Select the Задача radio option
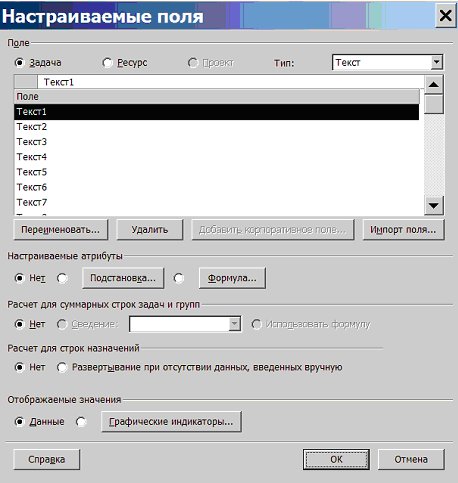This screenshot has height=483, width=458. click(20, 63)
